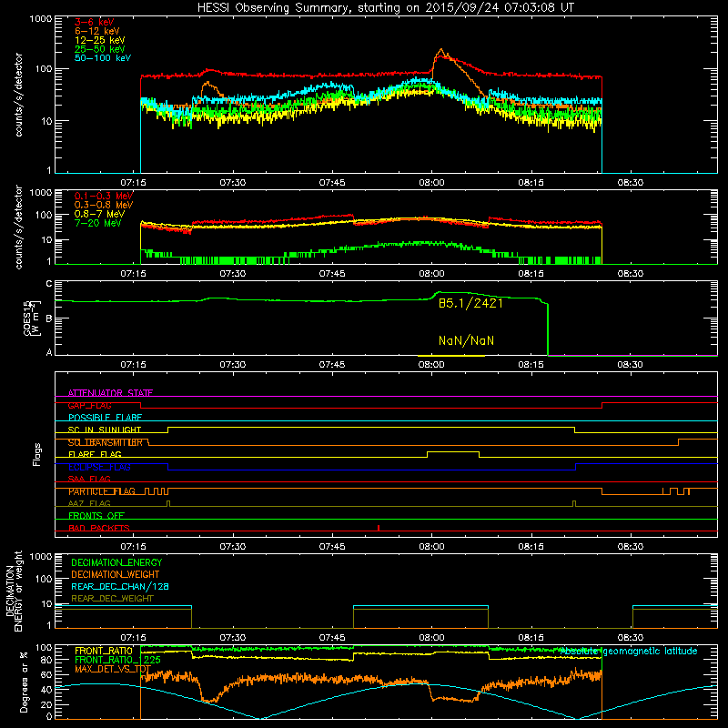This screenshot has width=728, height=728.
Task: Select the FLARE_FLAG label
Action: pyautogui.click(x=95, y=454)
